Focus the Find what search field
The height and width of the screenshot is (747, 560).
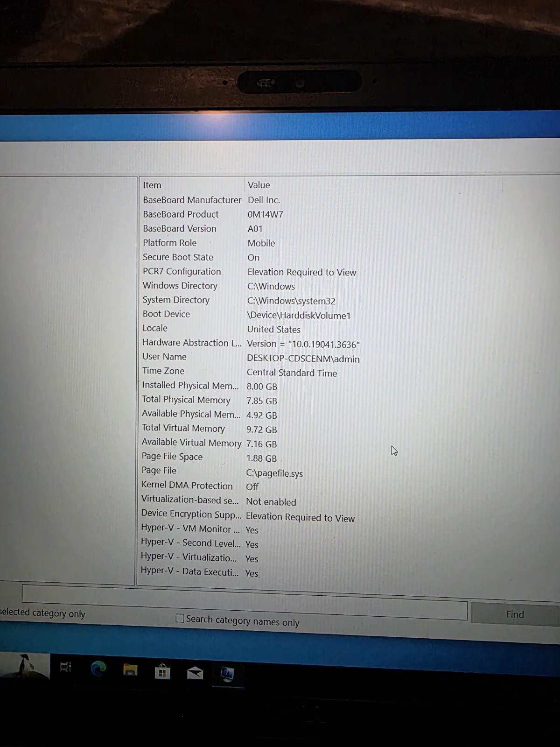244,602
